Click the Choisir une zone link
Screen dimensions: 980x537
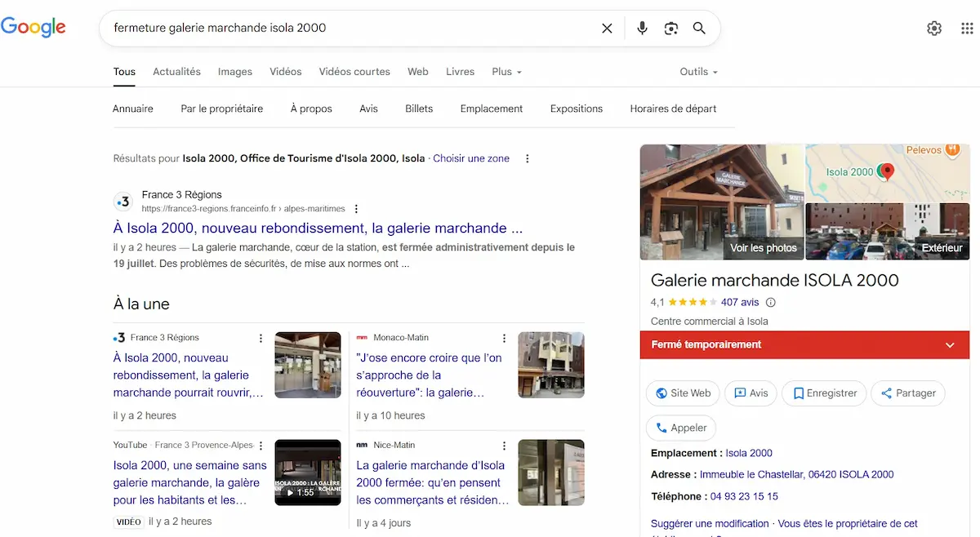471,158
